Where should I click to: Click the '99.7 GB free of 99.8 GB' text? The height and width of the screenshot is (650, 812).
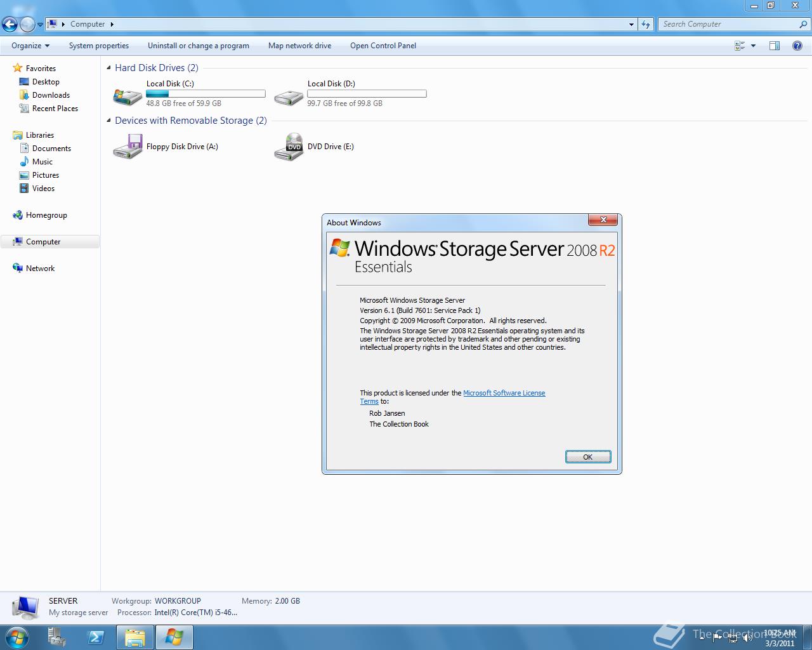pos(344,103)
